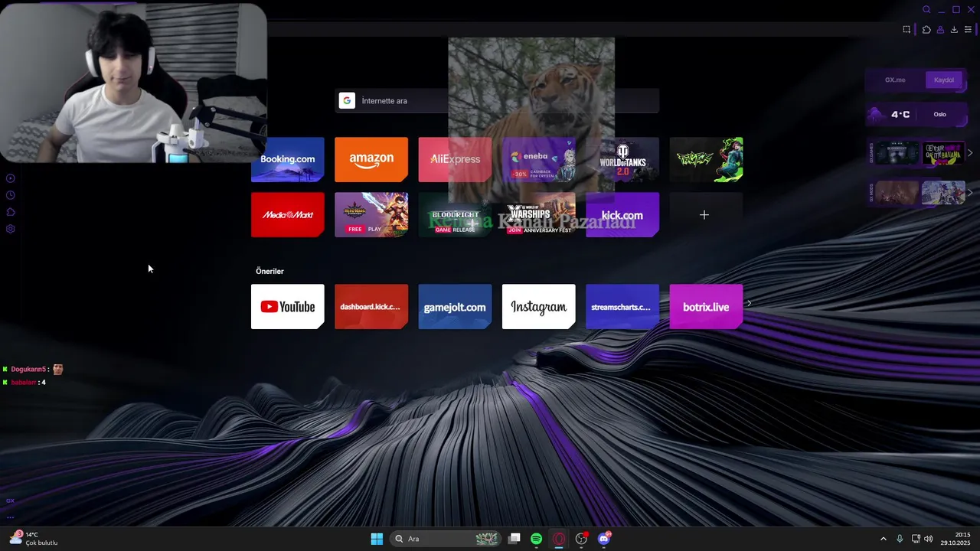Open the Windows Start menu
980x551 pixels.
(x=377, y=539)
